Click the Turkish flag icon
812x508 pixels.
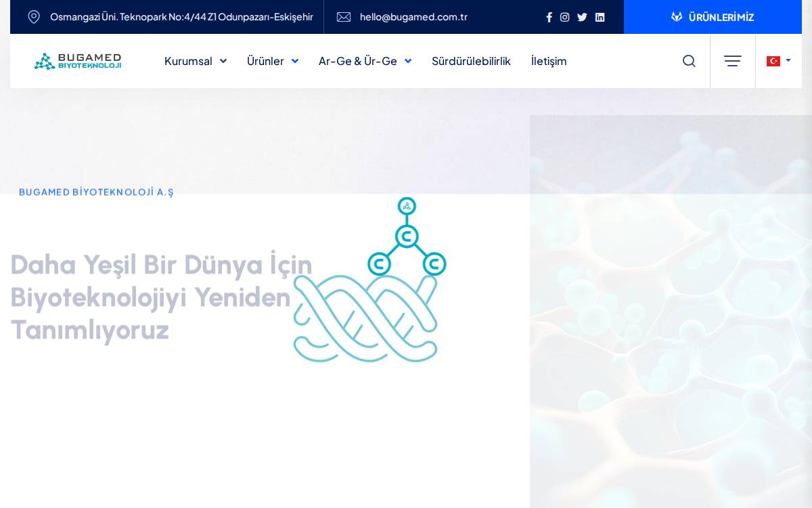[x=773, y=61]
